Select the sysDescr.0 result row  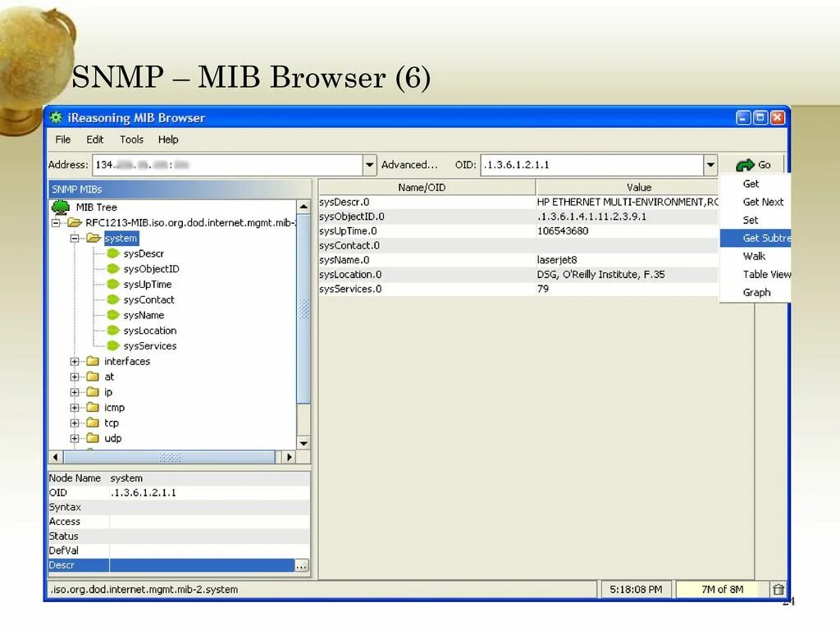tap(518, 202)
